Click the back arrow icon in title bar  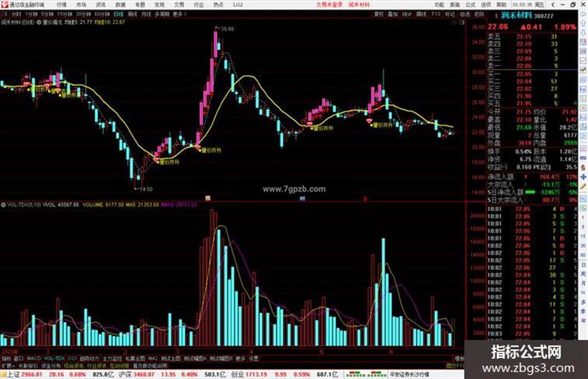click(x=553, y=5)
